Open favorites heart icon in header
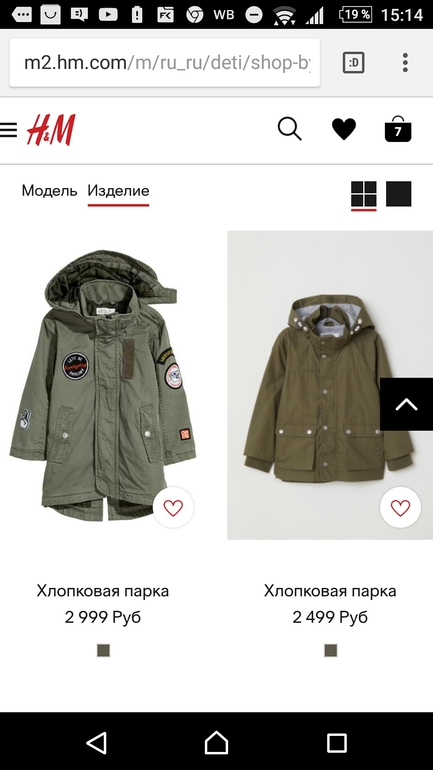Screen dimensions: 433x770 (344, 130)
